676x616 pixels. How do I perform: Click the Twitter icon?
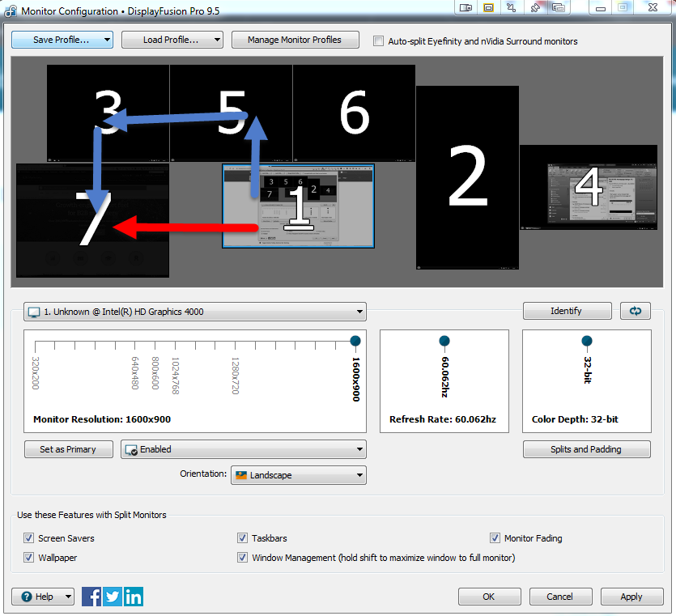113,597
